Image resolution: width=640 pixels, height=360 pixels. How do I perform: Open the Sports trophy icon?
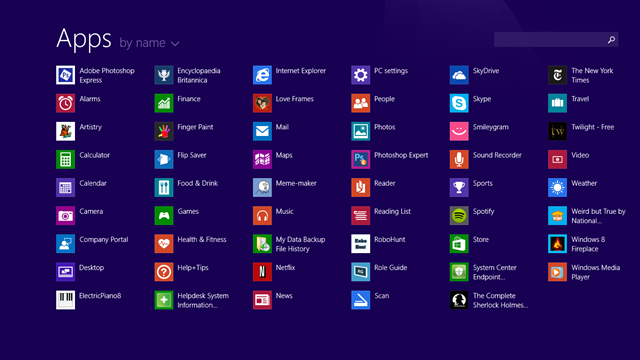[x=459, y=188]
